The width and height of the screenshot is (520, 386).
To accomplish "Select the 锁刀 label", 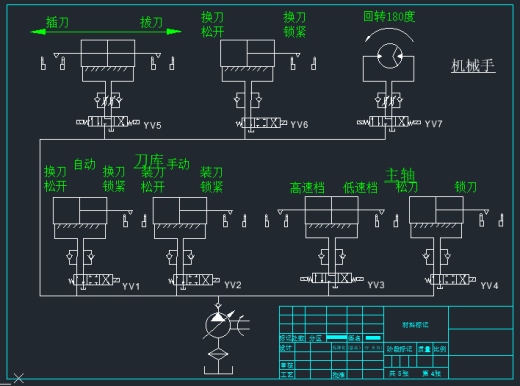I will tap(466, 187).
